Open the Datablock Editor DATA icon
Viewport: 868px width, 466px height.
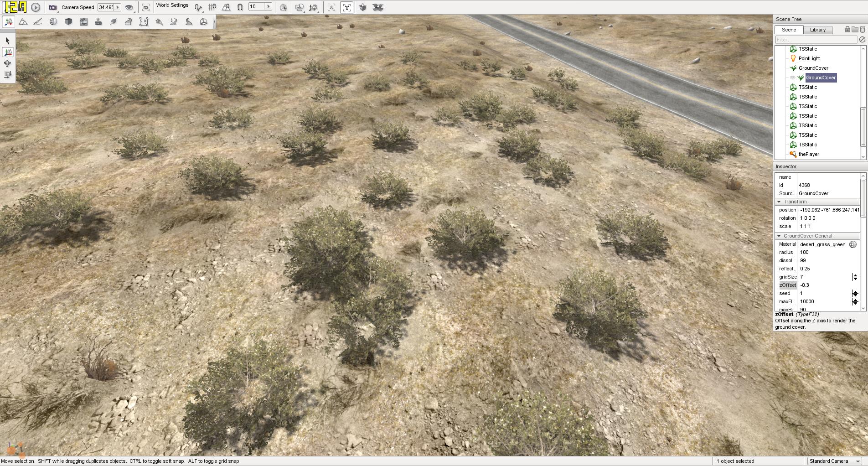tap(83, 21)
